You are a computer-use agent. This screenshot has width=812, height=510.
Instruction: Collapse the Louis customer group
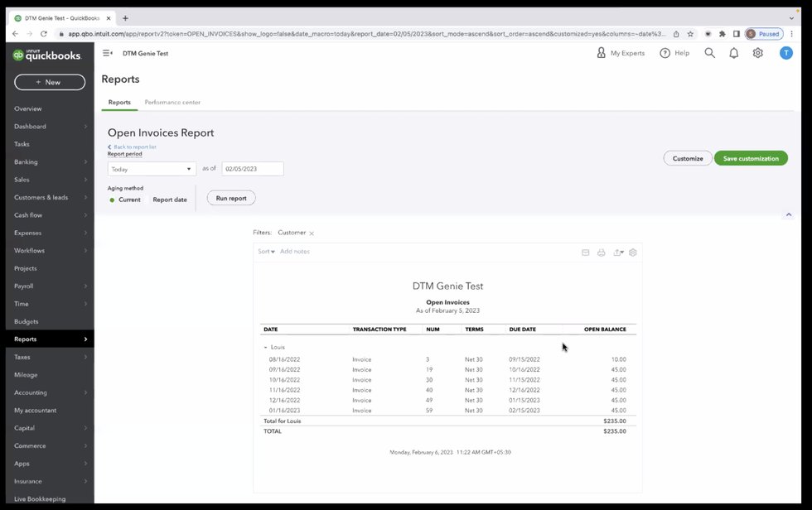(266, 347)
